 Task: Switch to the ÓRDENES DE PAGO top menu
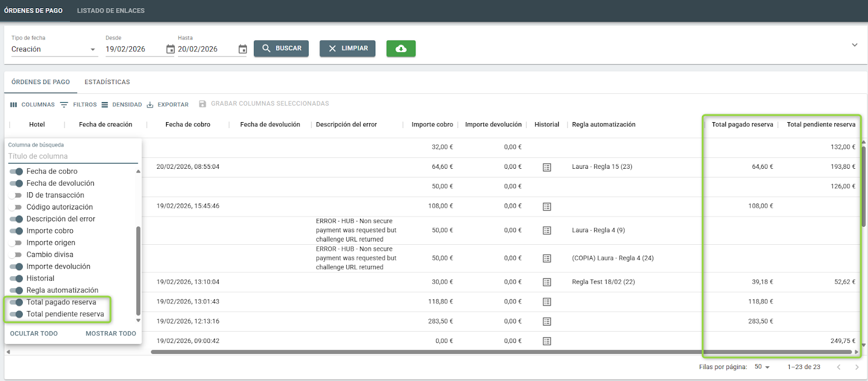pos(34,11)
